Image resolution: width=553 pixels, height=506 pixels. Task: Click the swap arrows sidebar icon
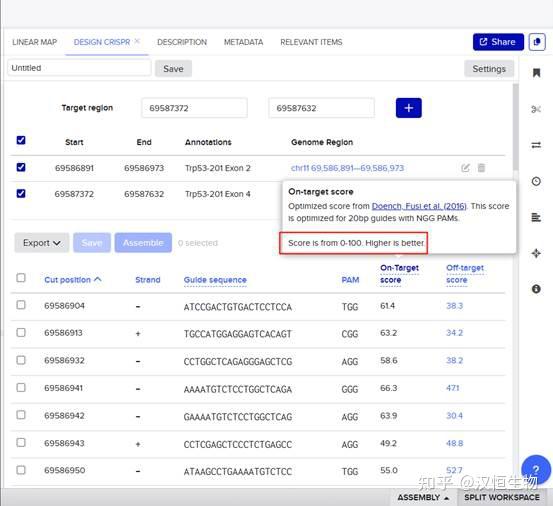tap(536, 145)
